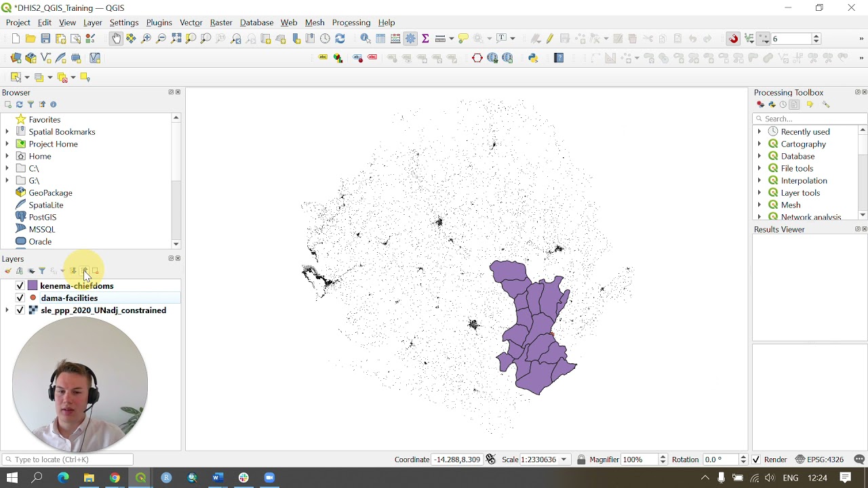Expand Cartography in Processing Toolbox
The height and width of the screenshot is (488, 868).
coord(759,144)
